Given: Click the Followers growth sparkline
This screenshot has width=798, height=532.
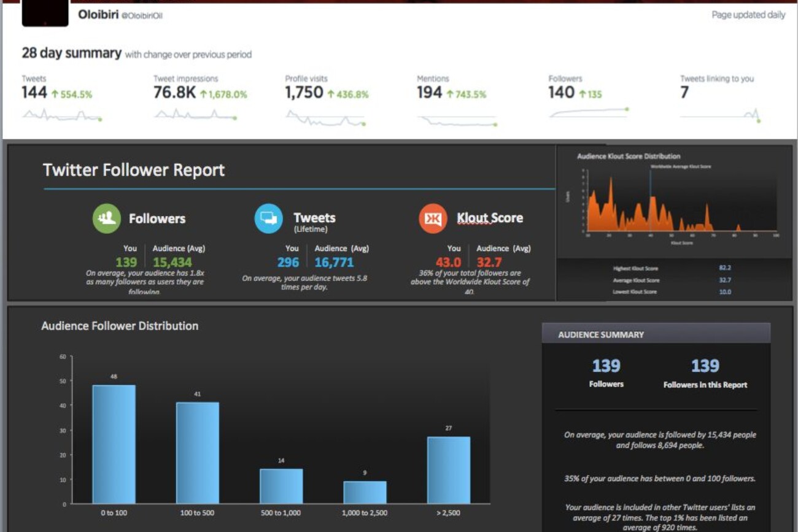Looking at the screenshot, I should [x=589, y=113].
